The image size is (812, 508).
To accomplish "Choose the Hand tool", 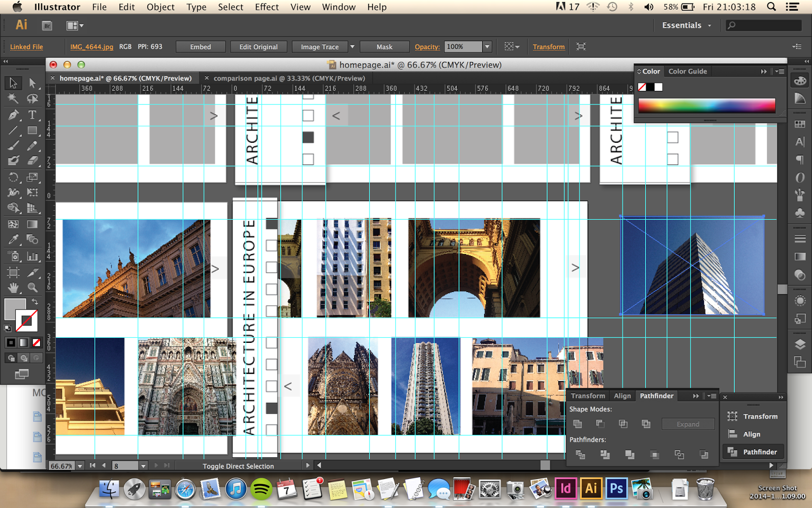I will click(x=13, y=288).
